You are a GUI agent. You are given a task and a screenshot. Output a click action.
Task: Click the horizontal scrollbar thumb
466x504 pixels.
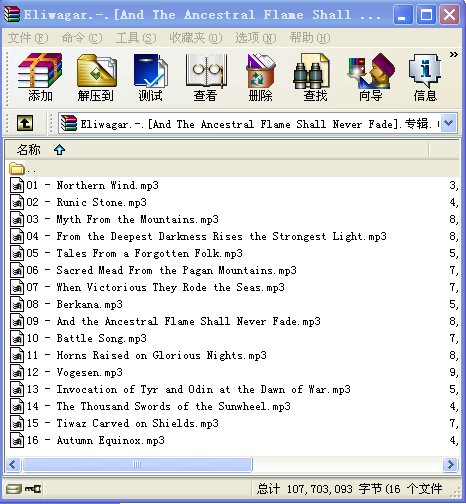point(137,464)
